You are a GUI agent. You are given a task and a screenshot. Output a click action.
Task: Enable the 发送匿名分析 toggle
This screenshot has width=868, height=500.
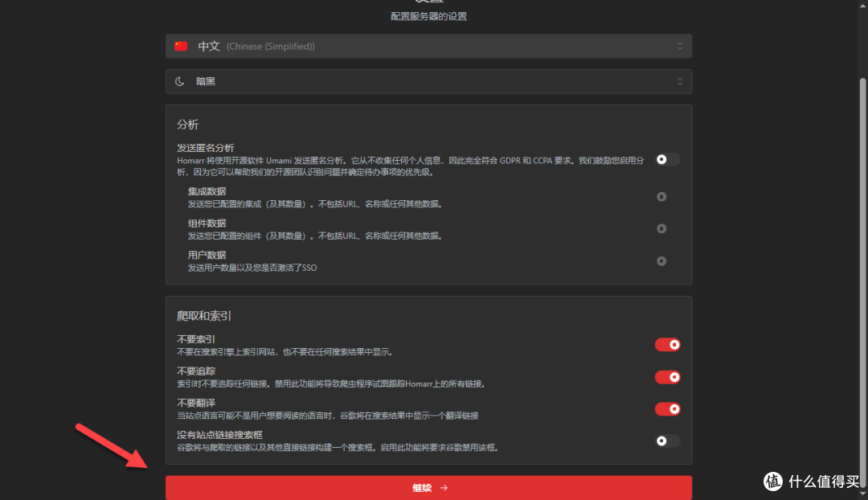click(x=667, y=159)
